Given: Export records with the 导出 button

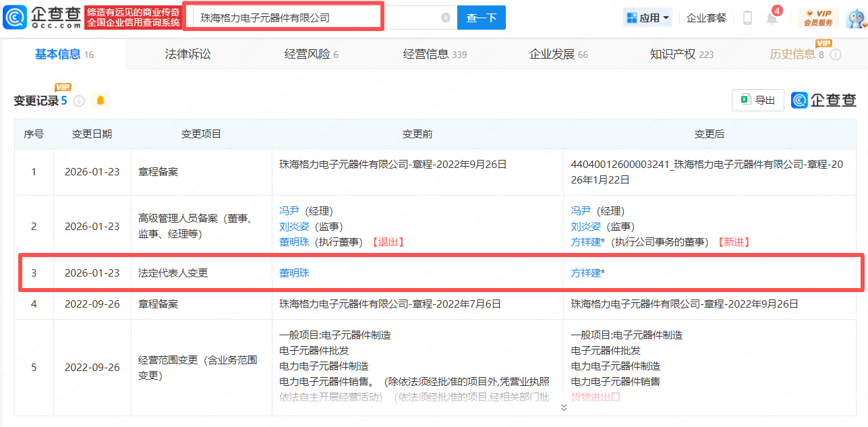Looking at the screenshot, I should (758, 101).
